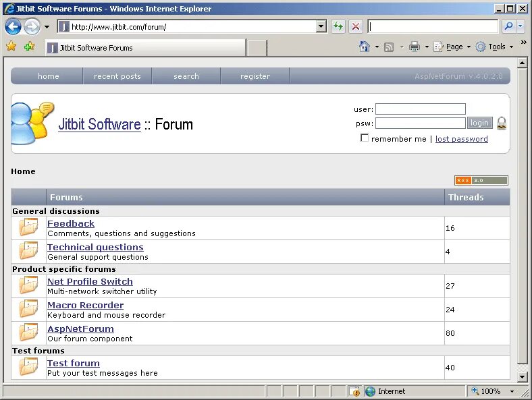Click the folder icon beside Net Profile Switch
The height and width of the screenshot is (400, 532).
point(28,285)
